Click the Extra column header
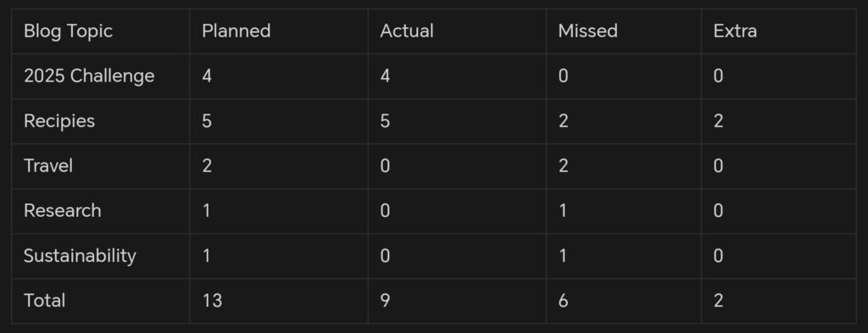The height and width of the screenshot is (333, 868). (735, 31)
